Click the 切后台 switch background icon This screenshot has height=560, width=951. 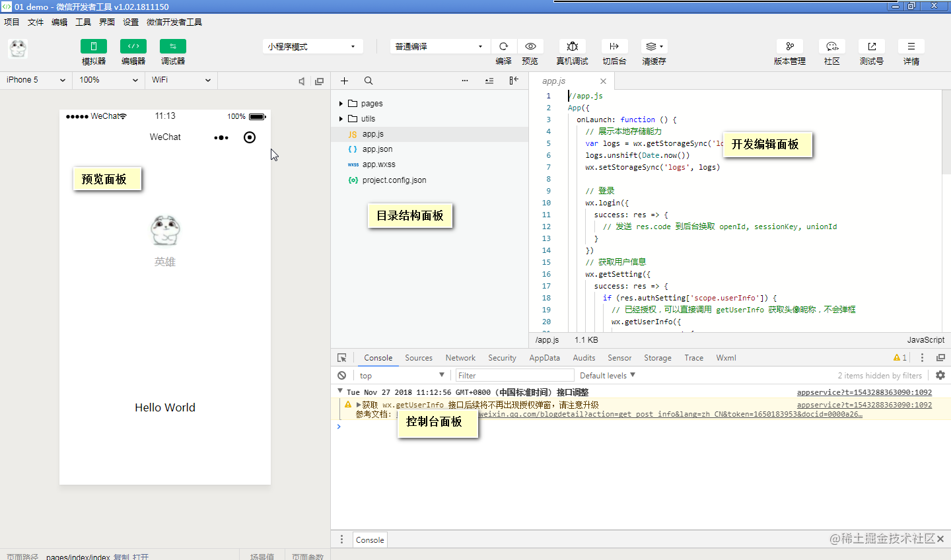click(614, 46)
